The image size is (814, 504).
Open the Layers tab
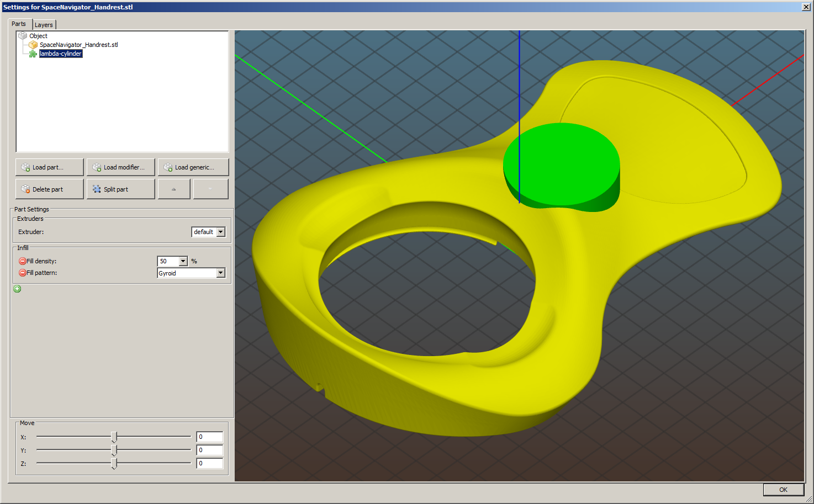coord(44,25)
